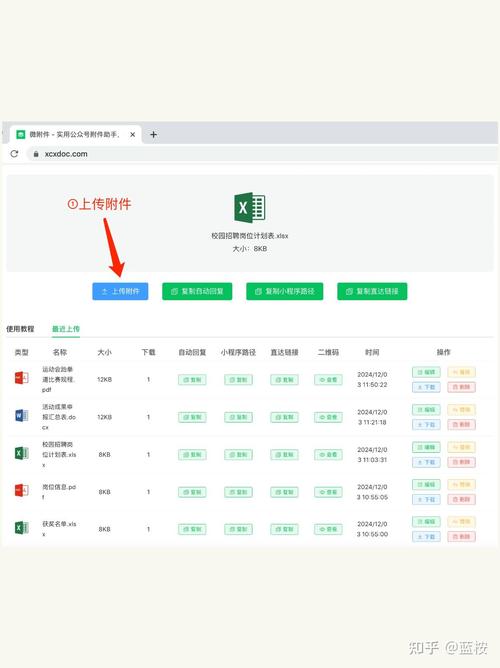This screenshot has width=500, height=668.
Task: Copy direct link for the .docx row
Action: click(x=284, y=417)
